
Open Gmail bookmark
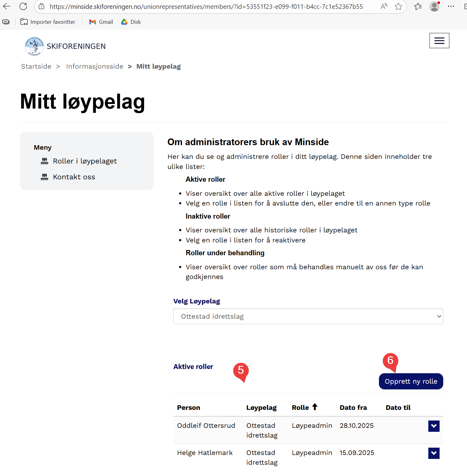coord(101,22)
